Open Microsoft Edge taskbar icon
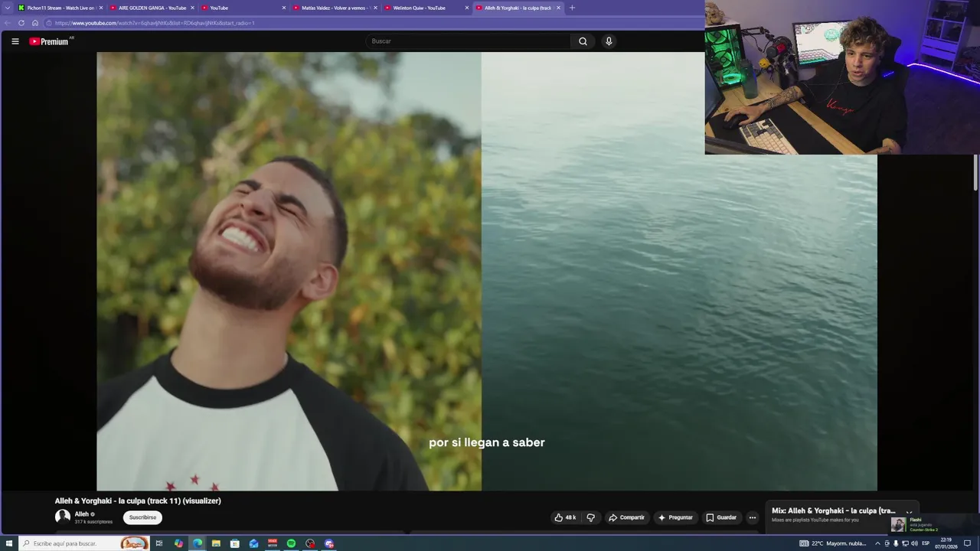The height and width of the screenshot is (551, 980). (198, 543)
